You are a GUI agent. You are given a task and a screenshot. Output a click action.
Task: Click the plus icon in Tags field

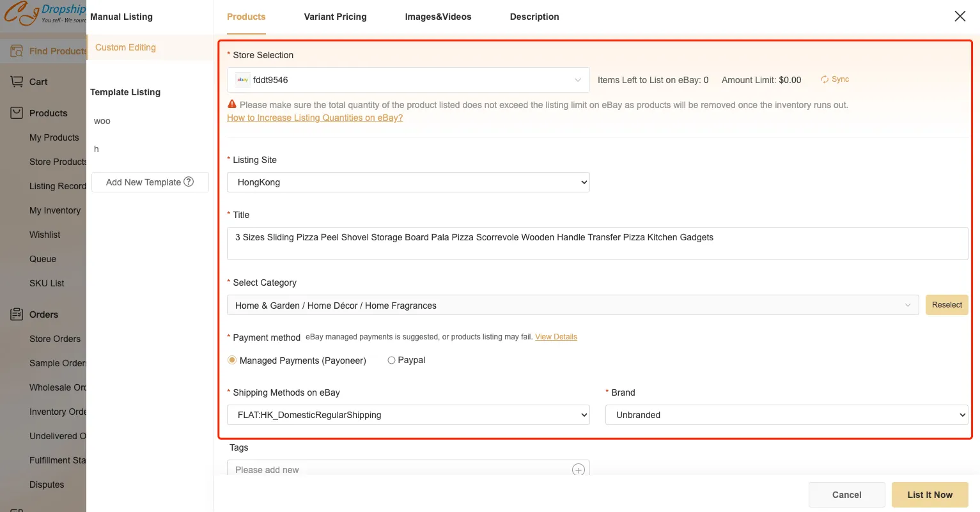tap(578, 470)
